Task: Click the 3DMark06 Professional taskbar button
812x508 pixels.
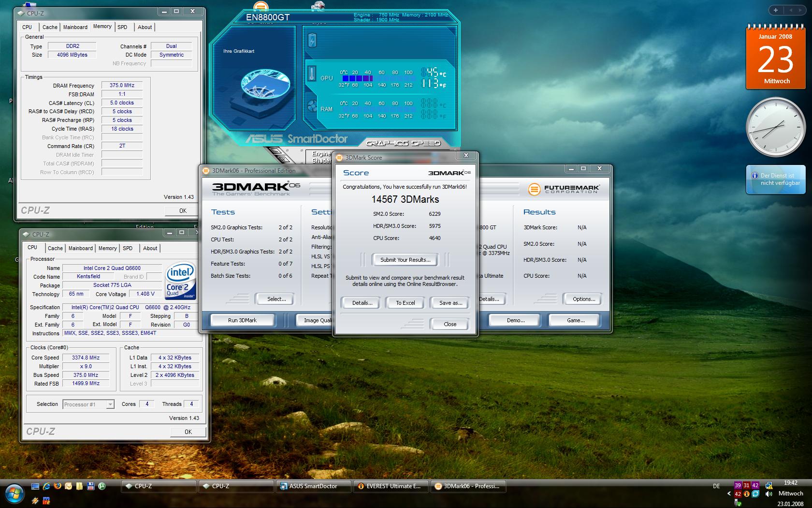Action: coord(468,486)
